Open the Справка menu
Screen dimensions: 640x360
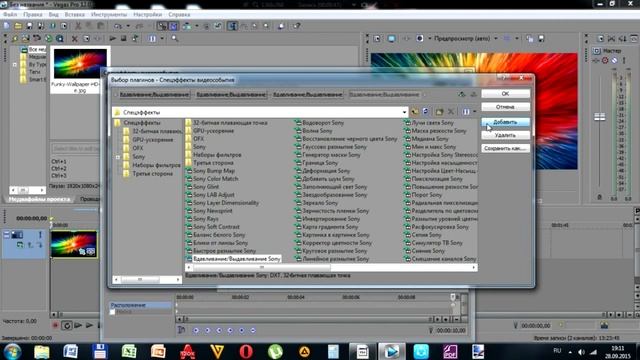(179, 14)
